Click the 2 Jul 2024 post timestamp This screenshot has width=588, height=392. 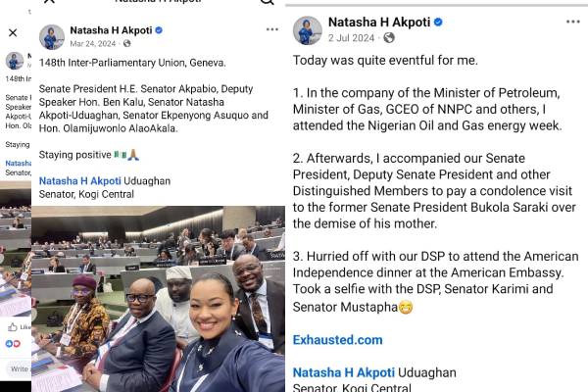click(x=353, y=38)
